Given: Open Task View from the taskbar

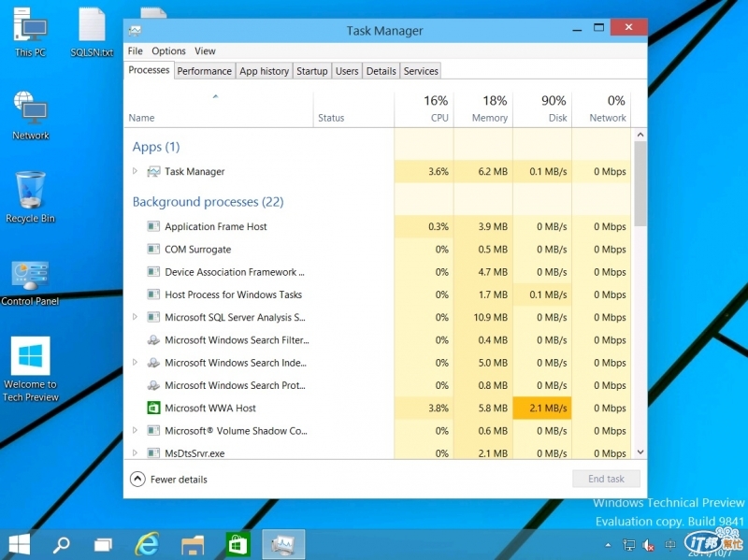Looking at the screenshot, I should click(103, 545).
